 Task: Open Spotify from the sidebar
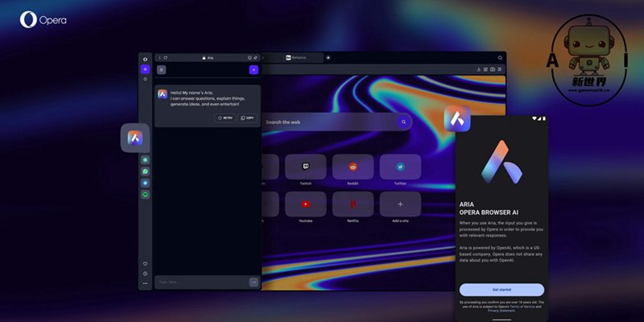(x=146, y=194)
